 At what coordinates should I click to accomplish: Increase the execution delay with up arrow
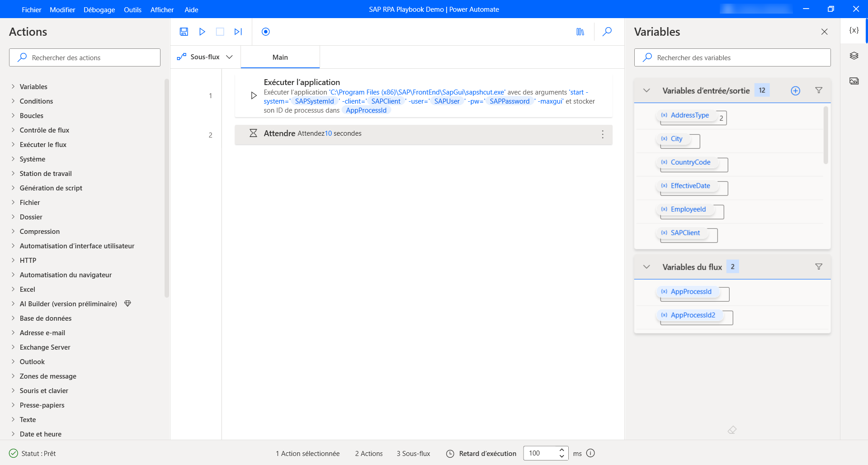[562, 450]
